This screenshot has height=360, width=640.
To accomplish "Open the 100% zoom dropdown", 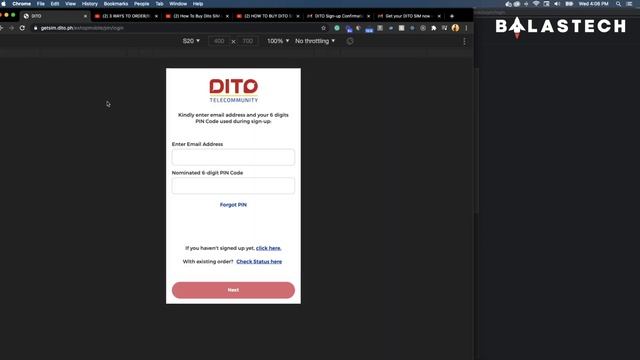I will coord(278,41).
